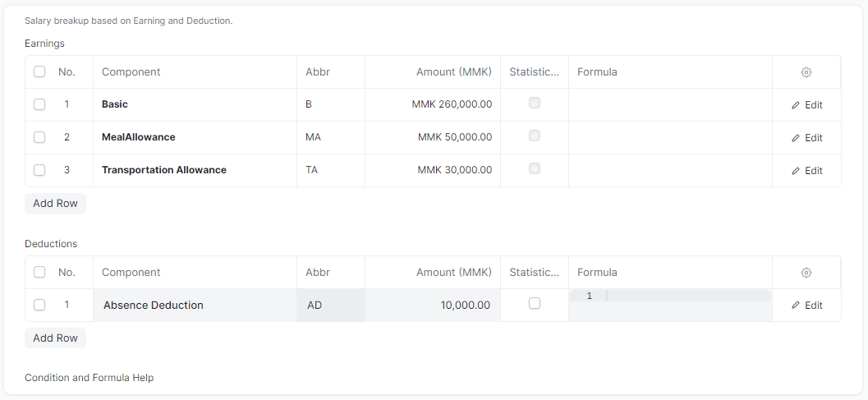Edit the Basic earnings row
Image resolution: width=868 pixels, height=400 pixels.
coord(806,105)
